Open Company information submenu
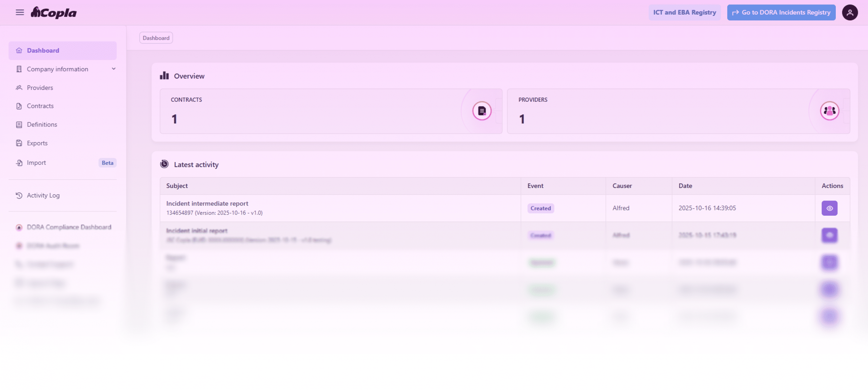The width and height of the screenshot is (868, 390). 57,69
